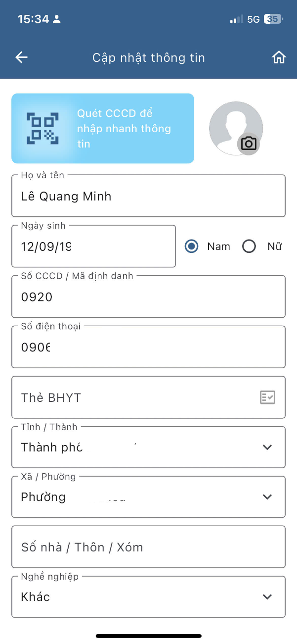Tap the back arrow icon
Image resolution: width=297 pixels, height=644 pixels.
point(21,57)
